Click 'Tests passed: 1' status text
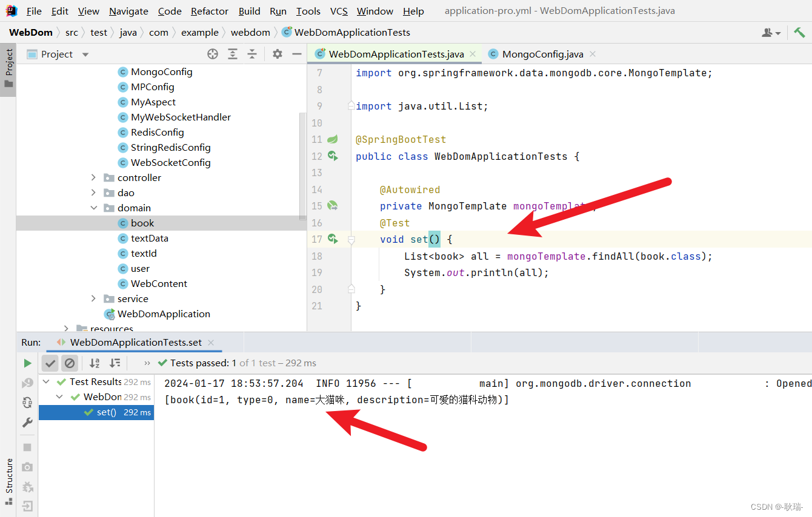Viewport: 812px width, 517px height. (204, 363)
